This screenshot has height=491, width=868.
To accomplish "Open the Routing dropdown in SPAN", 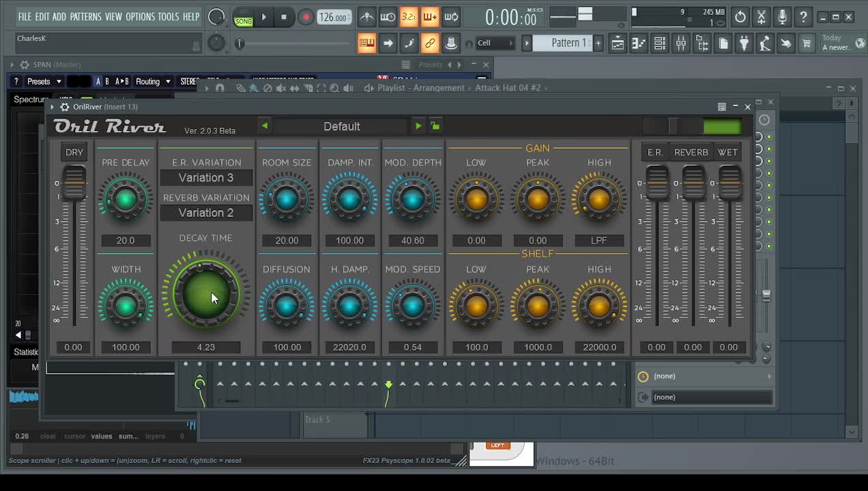I will (152, 82).
